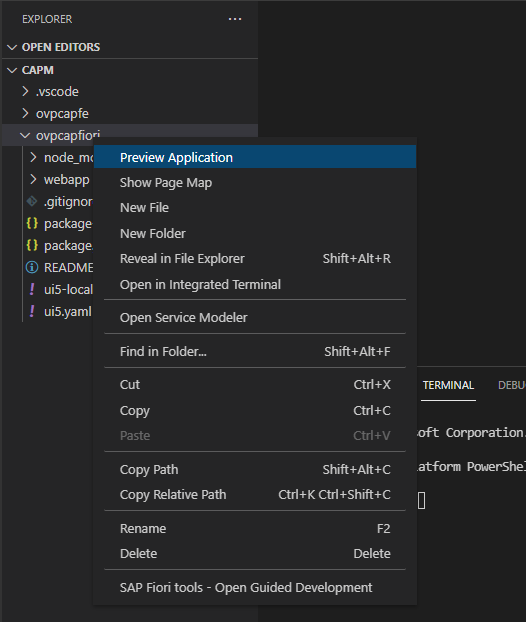Click the second package JSON braces icon

click(32, 246)
